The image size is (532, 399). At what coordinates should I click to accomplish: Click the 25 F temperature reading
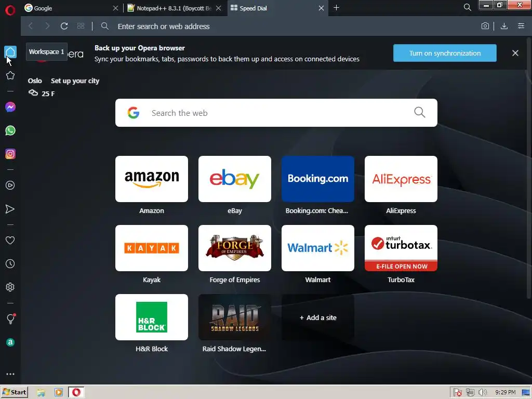(x=48, y=94)
